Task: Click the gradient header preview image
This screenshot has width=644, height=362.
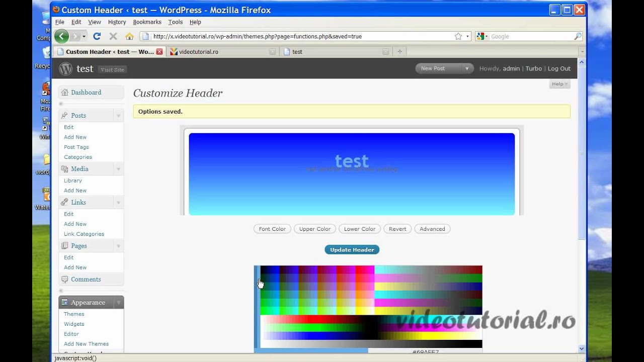Action: pos(352,174)
